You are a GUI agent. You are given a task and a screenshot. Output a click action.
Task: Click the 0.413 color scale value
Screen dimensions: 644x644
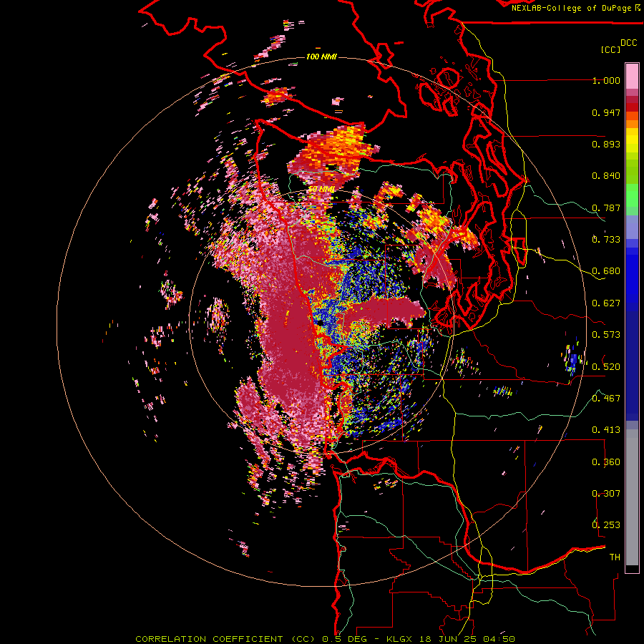606,430
